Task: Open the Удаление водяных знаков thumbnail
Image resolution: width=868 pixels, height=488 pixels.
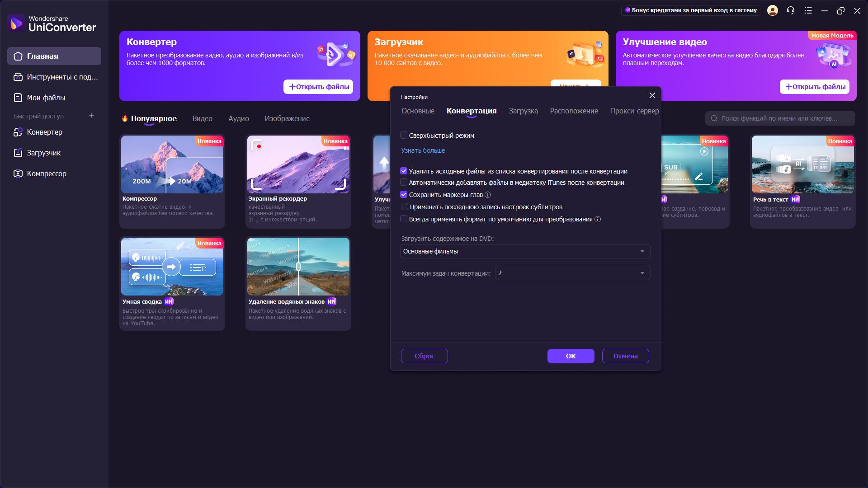Action: pos(298,267)
